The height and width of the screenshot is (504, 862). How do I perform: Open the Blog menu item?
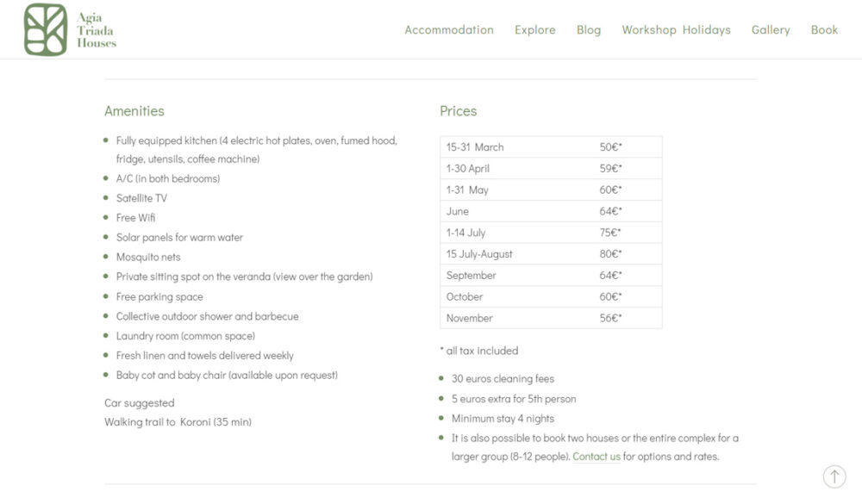(x=589, y=29)
